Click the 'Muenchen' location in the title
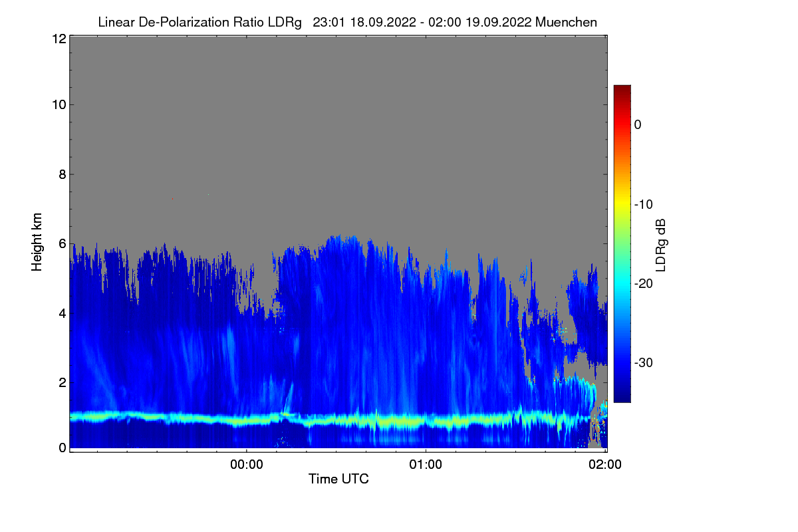Image resolution: width=798 pixels, height=532 pixels. (x=566, y=22)
